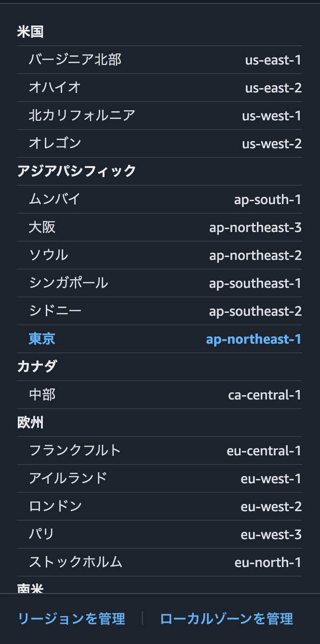The image size is (320, 644).
Task: Switch to the アイルランド region
Action: (x=159, y=478)
